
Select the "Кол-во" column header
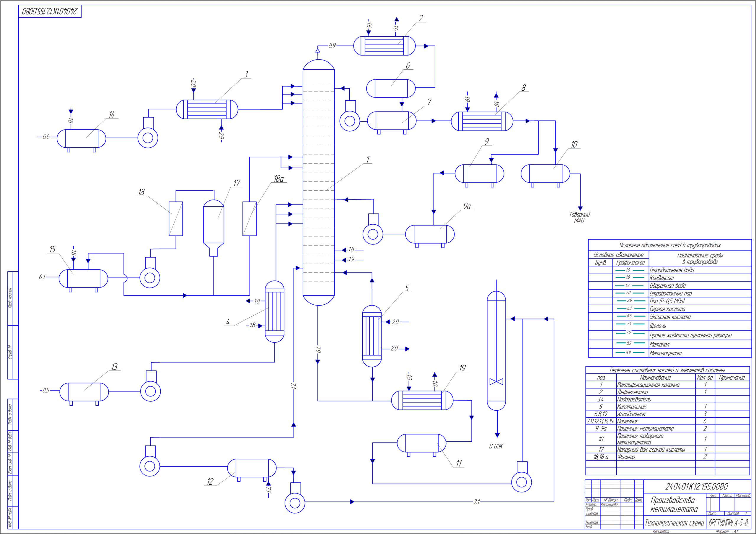pyautogui.click(x=705, y=378)
